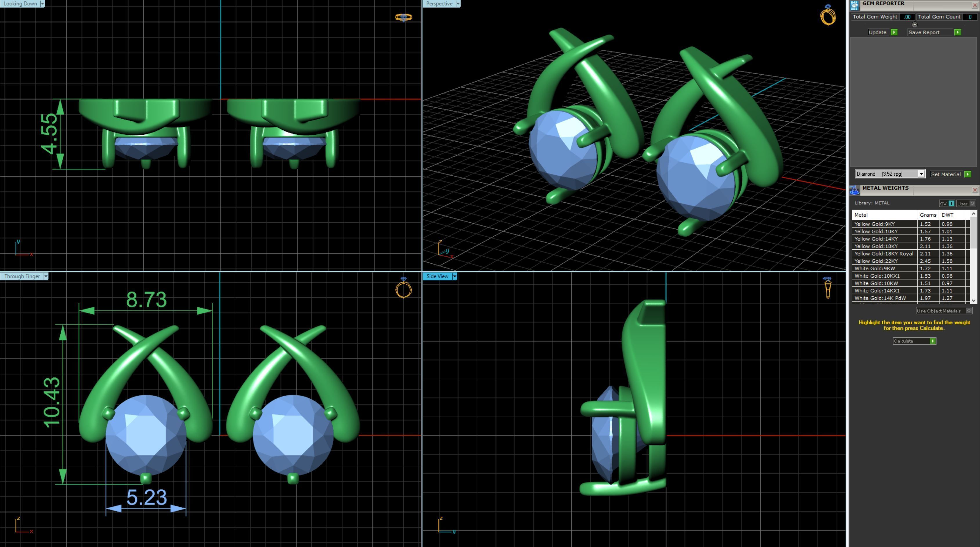Click the DWT column header

click(x=952, y=215)
